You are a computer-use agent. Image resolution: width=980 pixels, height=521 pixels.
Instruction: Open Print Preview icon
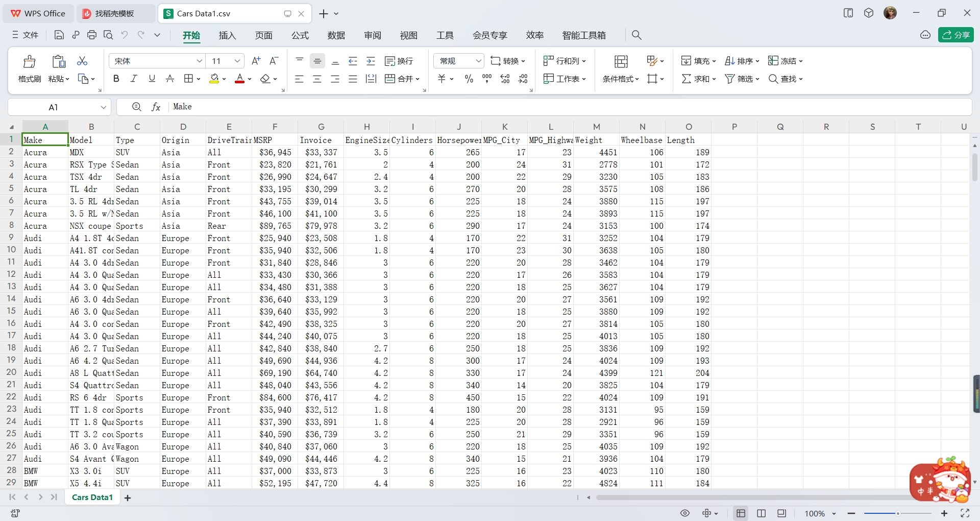point(108,35)
